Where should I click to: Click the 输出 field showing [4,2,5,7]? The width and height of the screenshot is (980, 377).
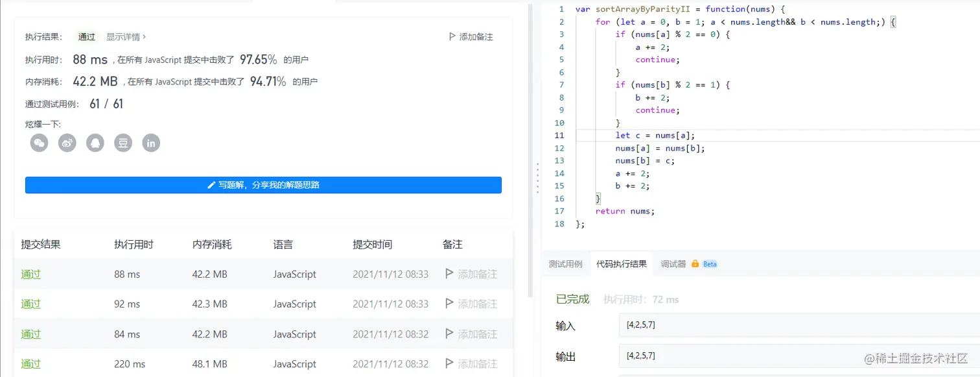point(799,356)
